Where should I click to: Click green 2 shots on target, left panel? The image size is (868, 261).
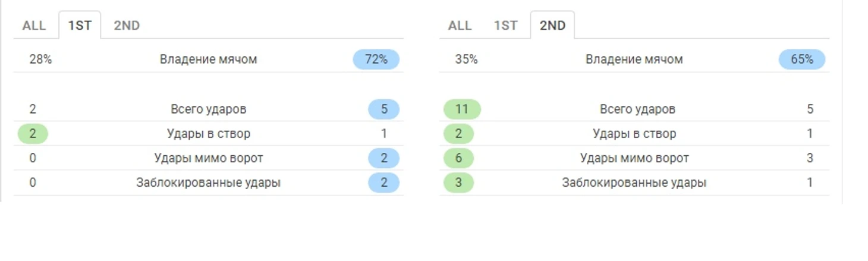[33, 134]
